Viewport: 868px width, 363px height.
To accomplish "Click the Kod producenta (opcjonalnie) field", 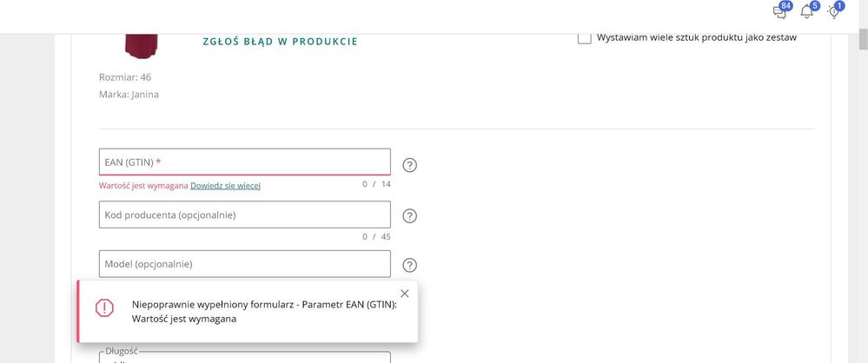I will 244,214.
